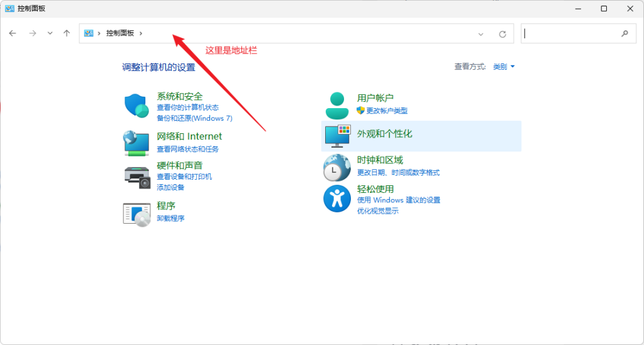Screen dimensions: 644x345
Task: Click the search magnifier icon
Action: [625, 34]
